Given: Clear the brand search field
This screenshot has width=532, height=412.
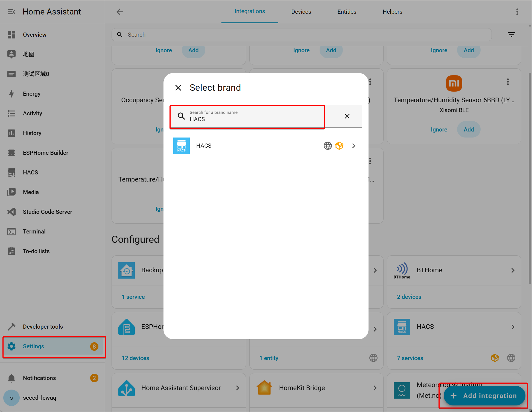Looking at the screenshot, I should [347, 116].
